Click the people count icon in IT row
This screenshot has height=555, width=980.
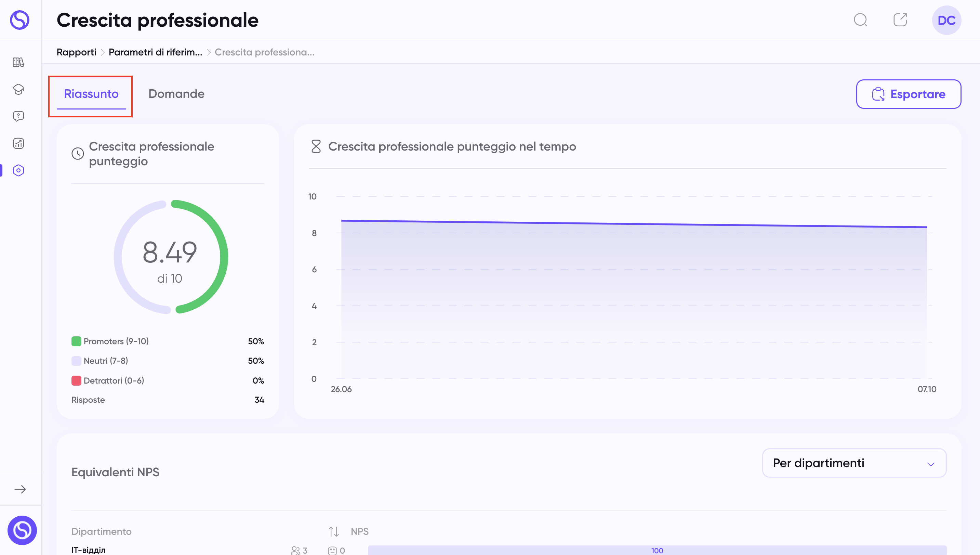(x=295, y=551)
